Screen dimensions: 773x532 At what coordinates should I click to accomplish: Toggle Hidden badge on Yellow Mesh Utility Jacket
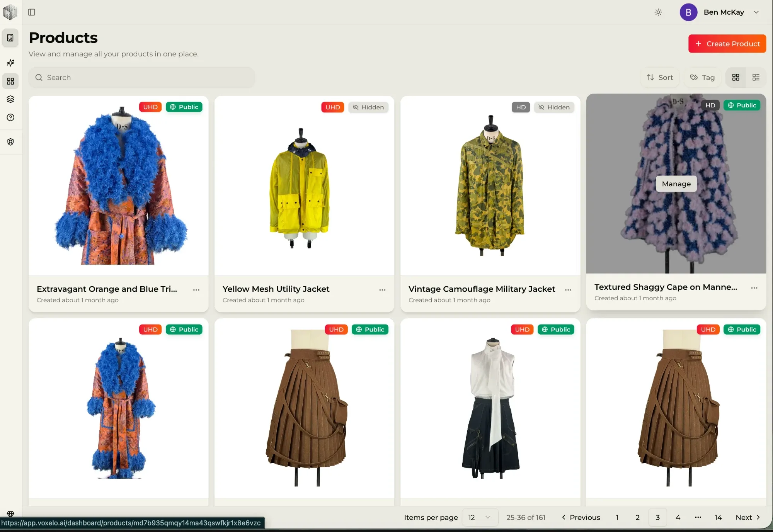point(368,107)
